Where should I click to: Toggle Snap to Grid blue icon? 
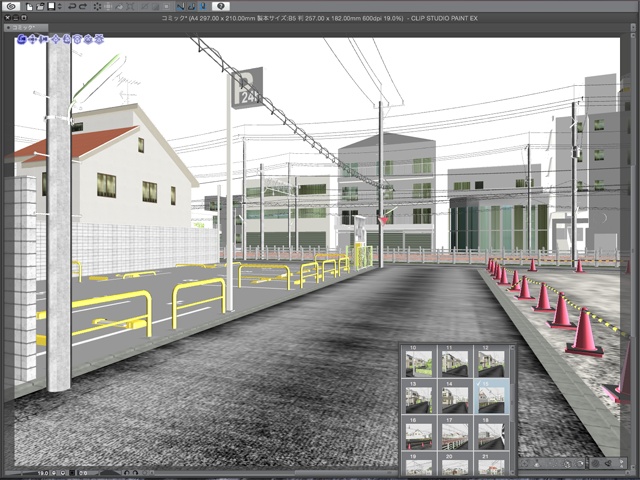[x=203, y=7]
